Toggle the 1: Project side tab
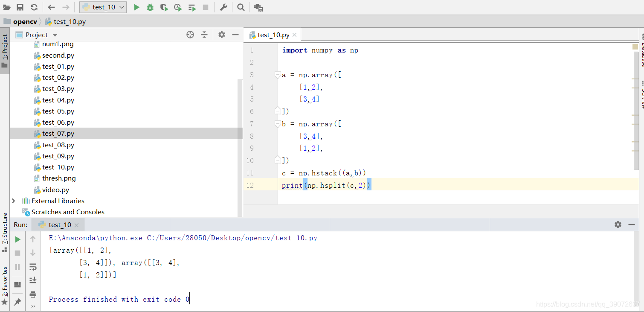This screenshot has height=312, width=644. (x=5, y=51)
